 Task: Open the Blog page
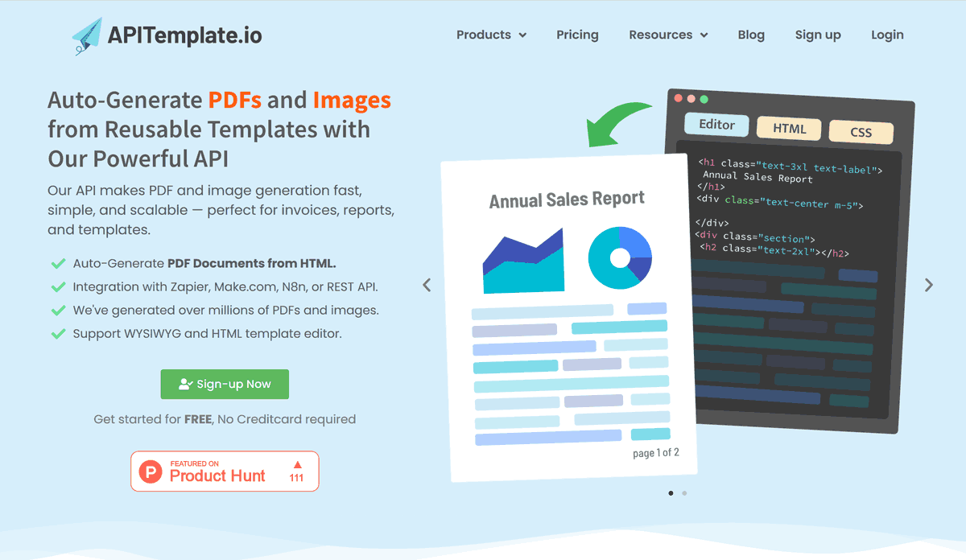pos(751,35)
